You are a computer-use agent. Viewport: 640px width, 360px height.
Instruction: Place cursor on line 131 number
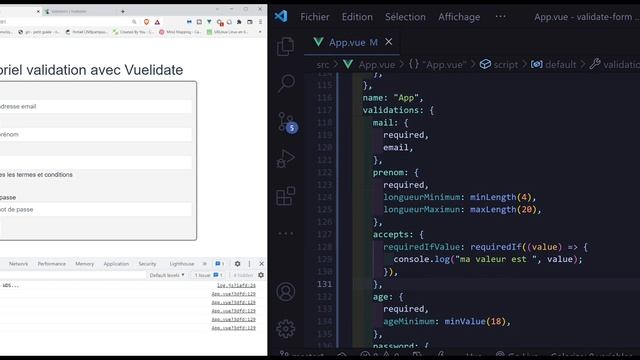[x=324, y=284]
